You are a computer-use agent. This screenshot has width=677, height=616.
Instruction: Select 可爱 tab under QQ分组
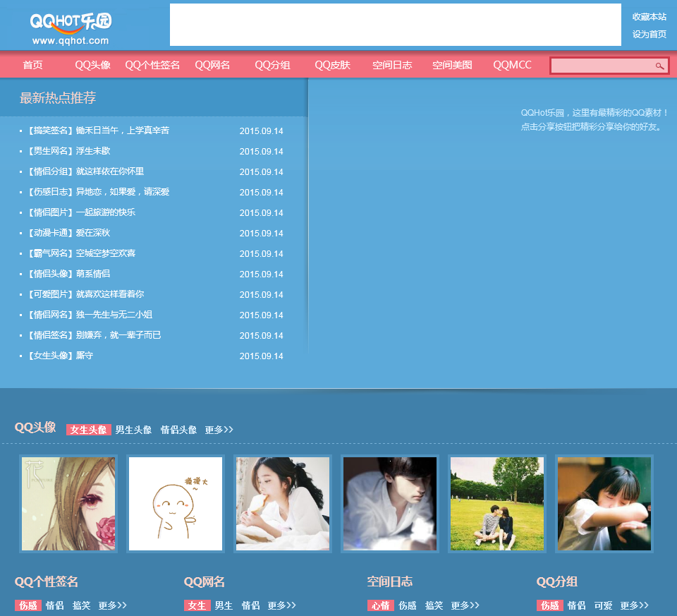603,605
